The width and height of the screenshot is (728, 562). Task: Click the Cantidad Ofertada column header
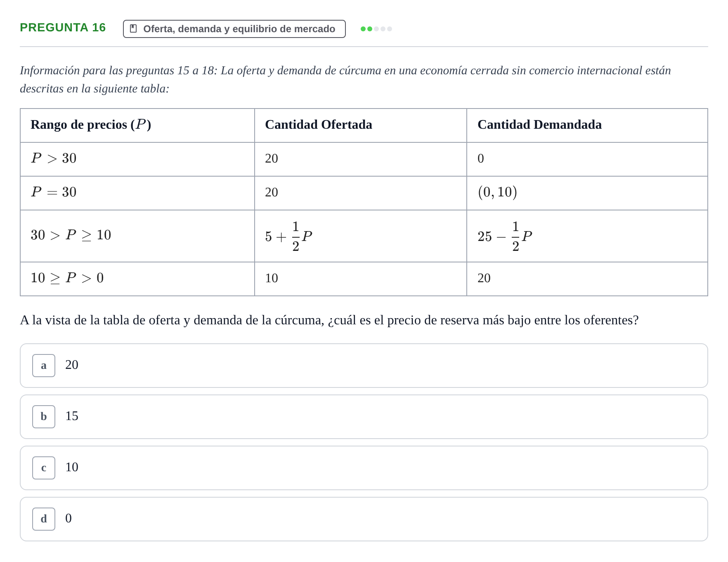[x=361, y=125]
